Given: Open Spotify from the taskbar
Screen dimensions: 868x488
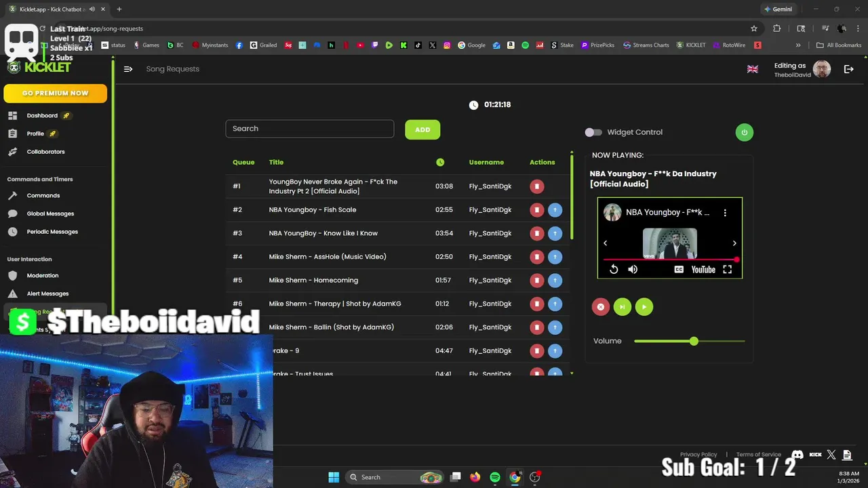Looking at the screenshot, I should [x=495, y=477].
